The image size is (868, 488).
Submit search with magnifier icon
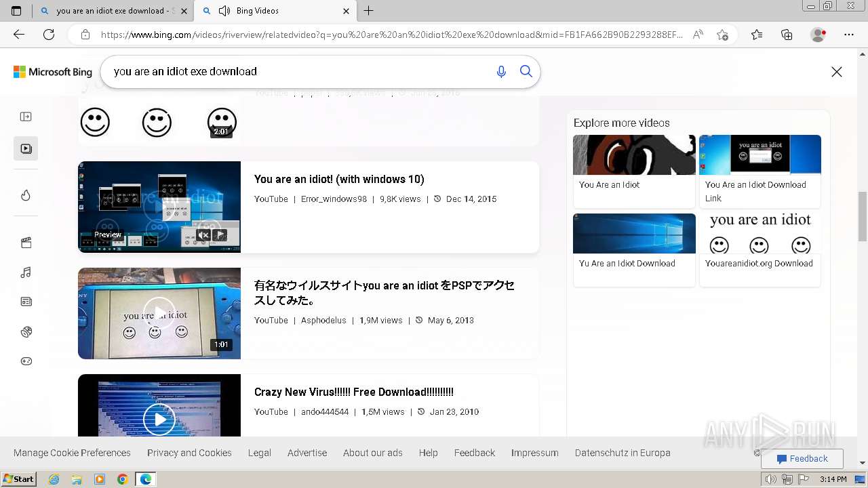[526, 71]
